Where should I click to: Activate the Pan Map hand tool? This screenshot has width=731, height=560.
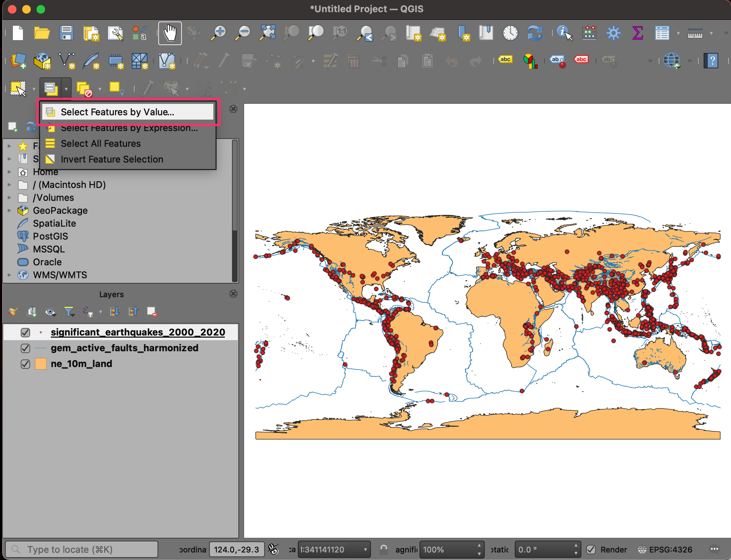coord(170,33)
